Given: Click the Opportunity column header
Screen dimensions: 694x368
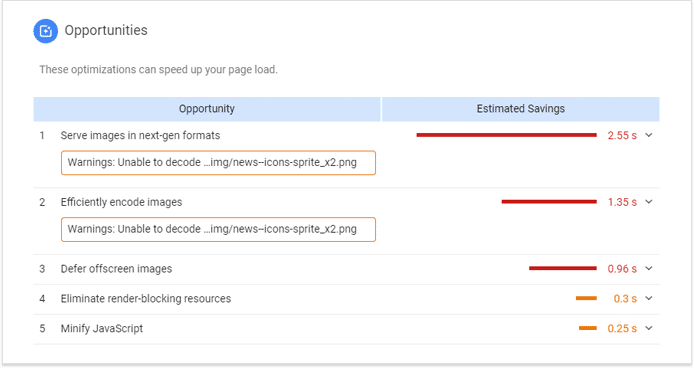Looking at the screenshot, I should (x=207, y=109).
